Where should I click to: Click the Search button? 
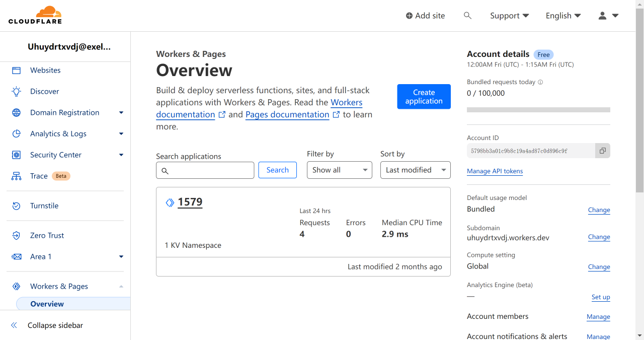point(278,170)
